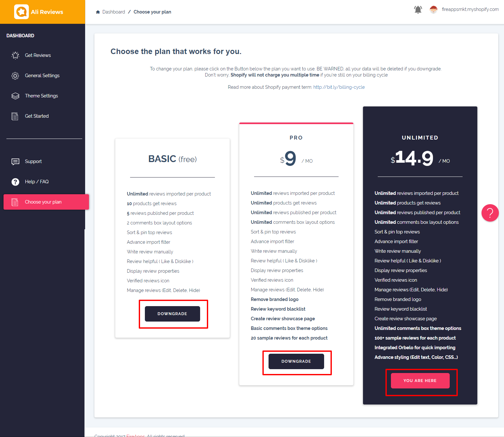Click fireappsmkt.myshopify.com account name
The image size is (504, 437).
tap(470, 9)
